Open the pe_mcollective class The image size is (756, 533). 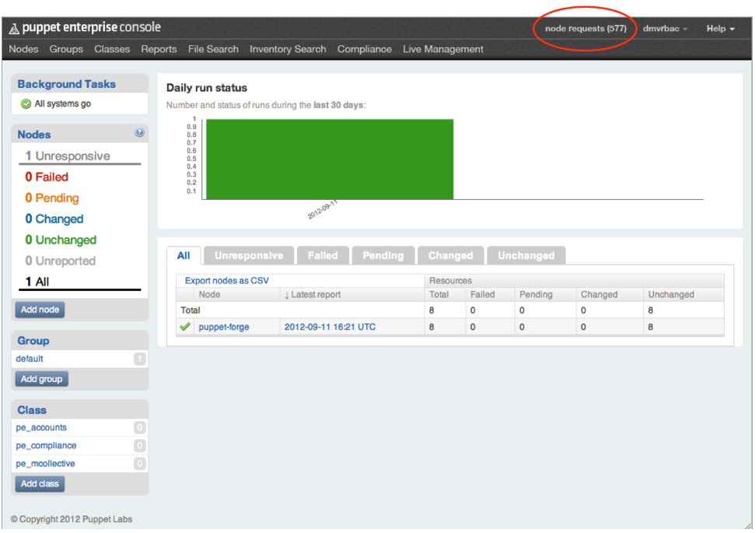(45, 464)
